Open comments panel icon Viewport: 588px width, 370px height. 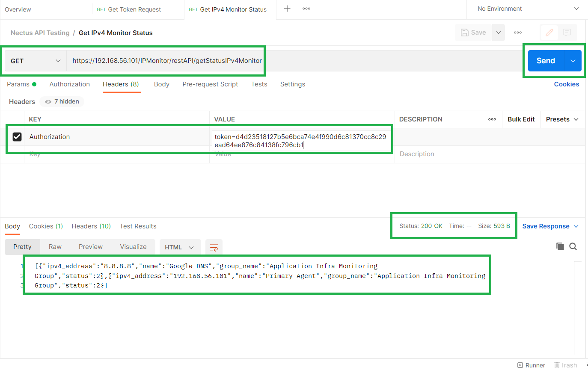click(x=567, y=33)
